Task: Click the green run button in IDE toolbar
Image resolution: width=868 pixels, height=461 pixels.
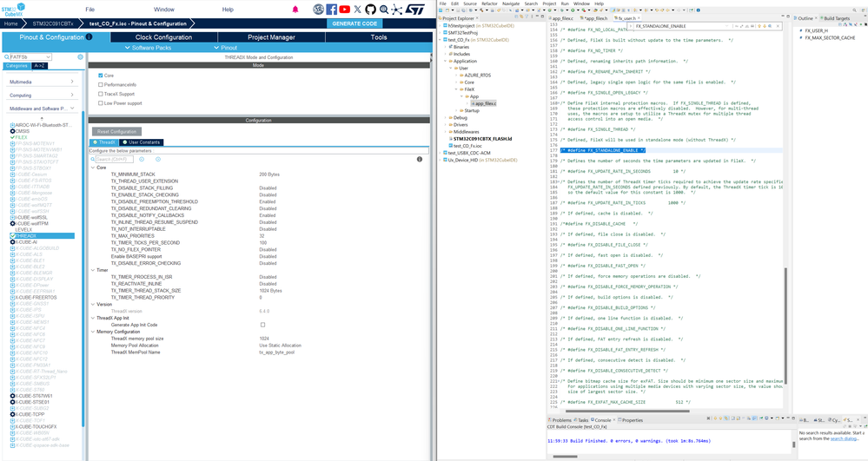Action: point(573,10)
